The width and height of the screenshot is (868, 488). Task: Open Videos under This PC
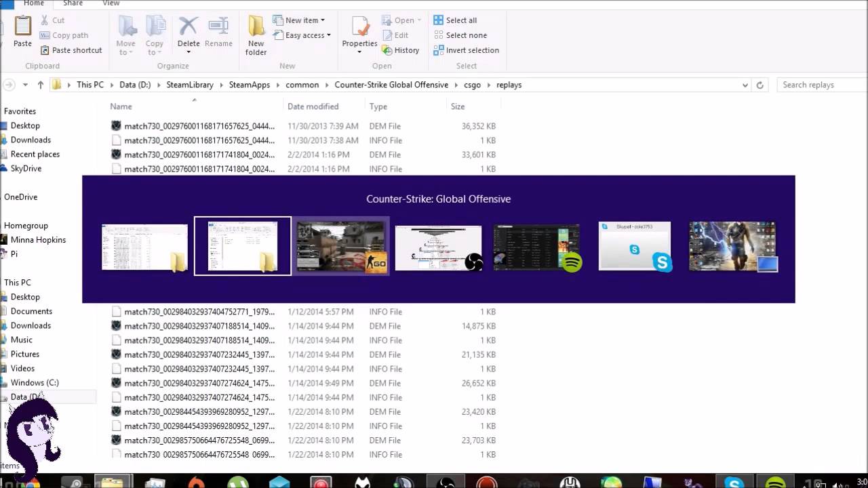[x=22, y=368]
